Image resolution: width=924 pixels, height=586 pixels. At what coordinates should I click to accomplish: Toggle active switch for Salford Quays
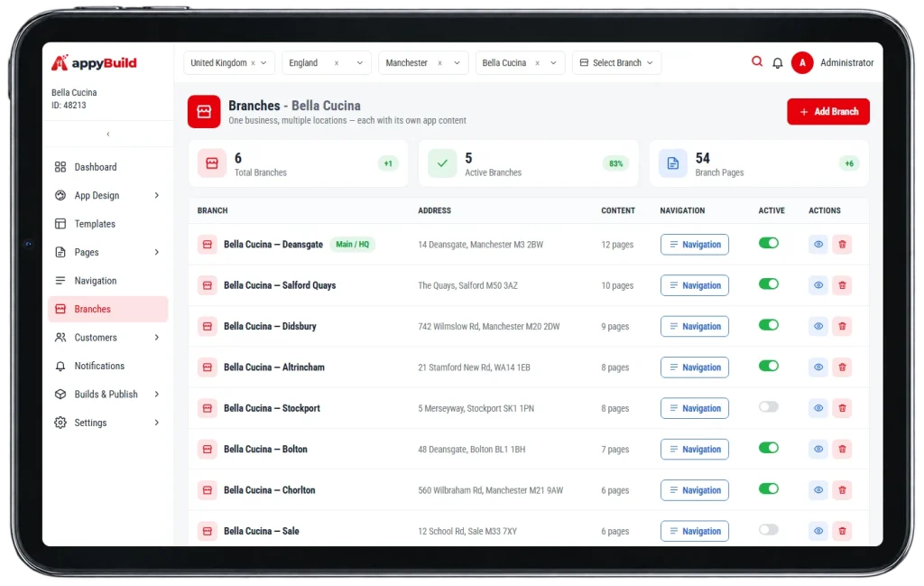[769, 284]
